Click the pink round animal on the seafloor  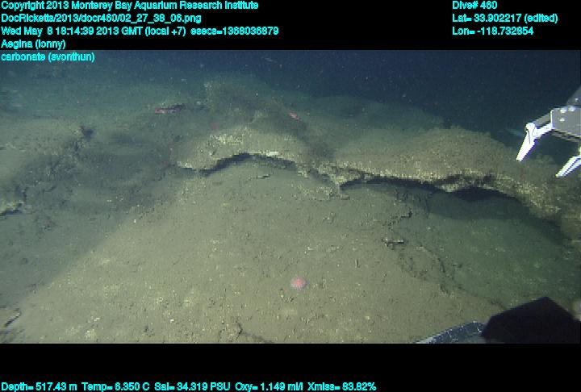point(298,283)
